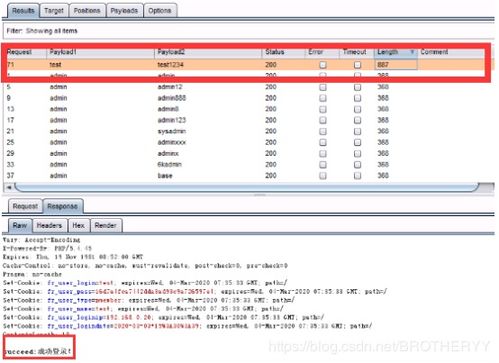Select the Hex view tab
The image size is (499, 363).
pyautogui.click(x=79, y=226)
